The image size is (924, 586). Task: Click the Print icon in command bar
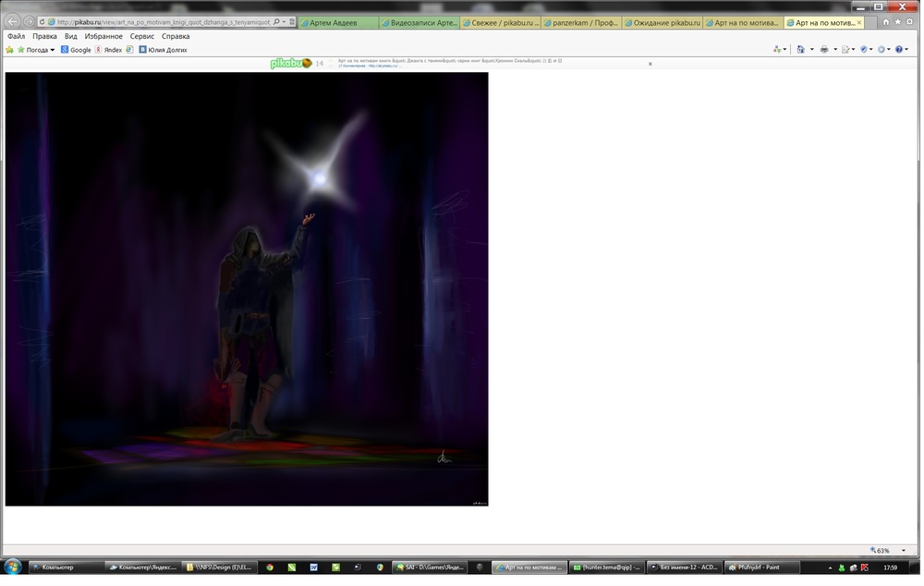[x=824, y=50]
